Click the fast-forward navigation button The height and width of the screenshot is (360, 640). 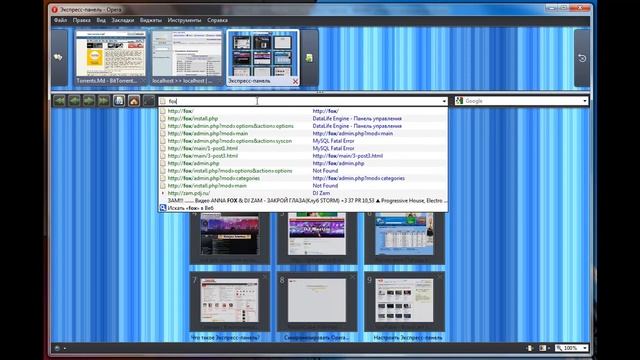(104, 101)
